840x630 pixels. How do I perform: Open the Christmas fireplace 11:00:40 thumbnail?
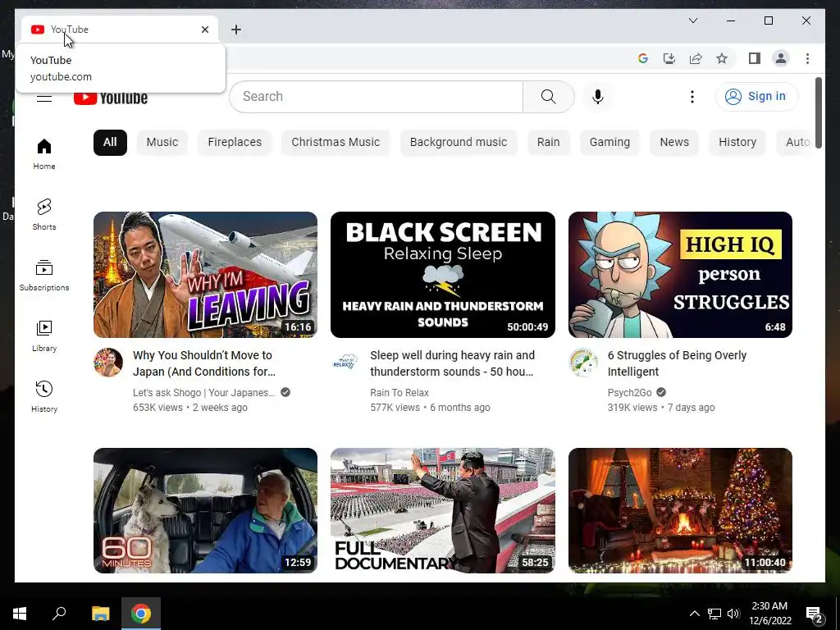click(680, 510)
